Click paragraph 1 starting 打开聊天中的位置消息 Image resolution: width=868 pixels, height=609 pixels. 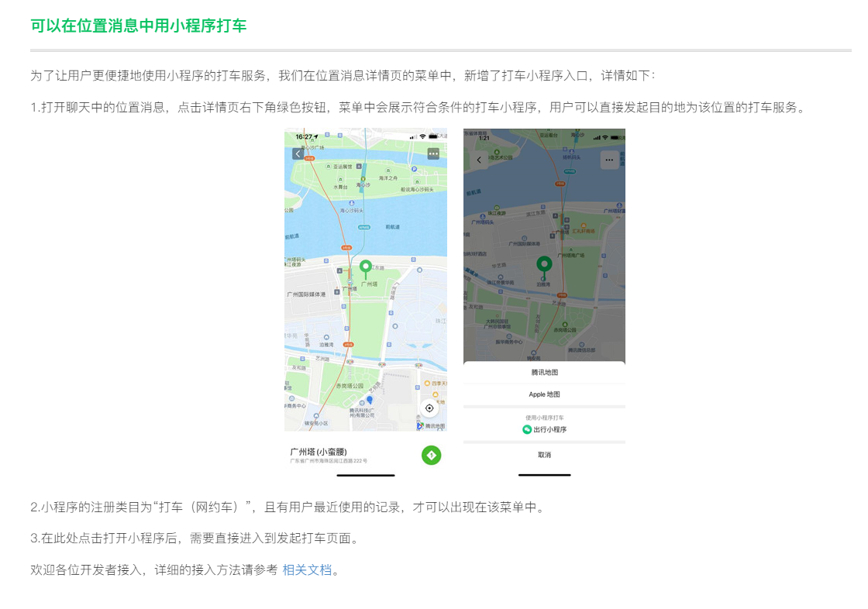pyautogui.click(x=418, y=108)
